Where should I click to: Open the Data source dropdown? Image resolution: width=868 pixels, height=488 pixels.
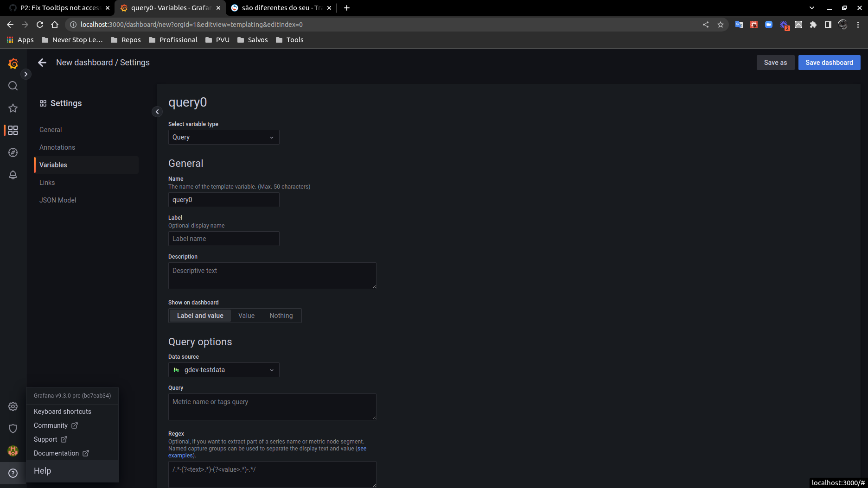pos(223,370)
